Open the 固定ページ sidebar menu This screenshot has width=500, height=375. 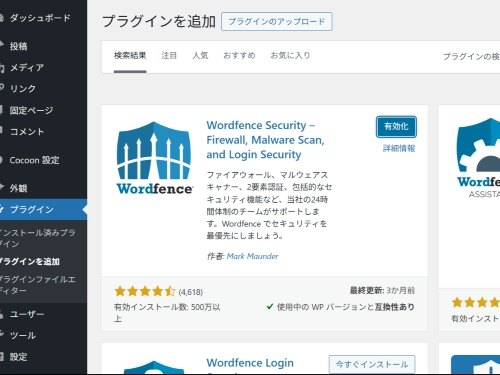click(x=31, y=110)
